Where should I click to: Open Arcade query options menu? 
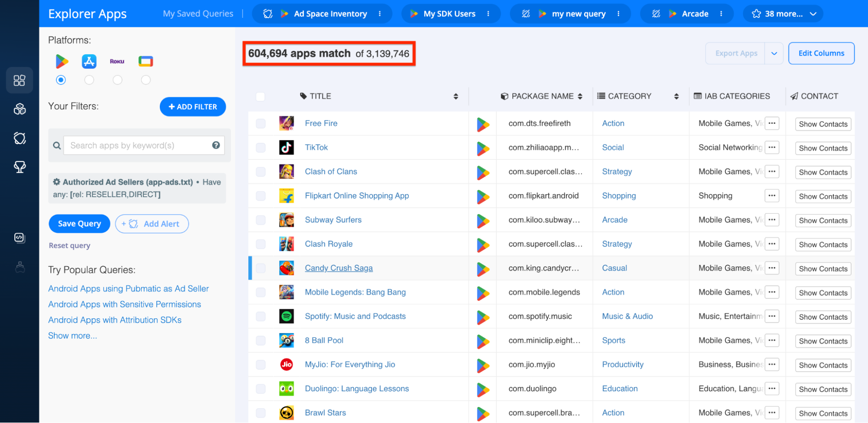721,14
